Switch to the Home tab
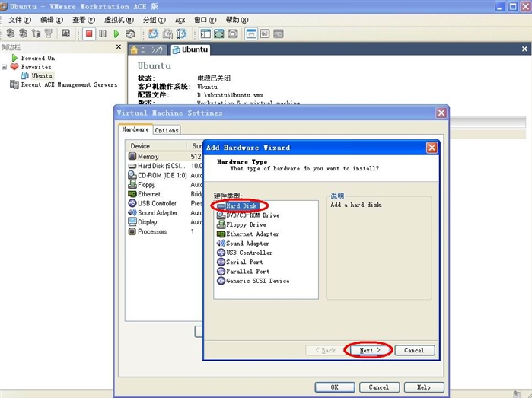 [148, 50]
